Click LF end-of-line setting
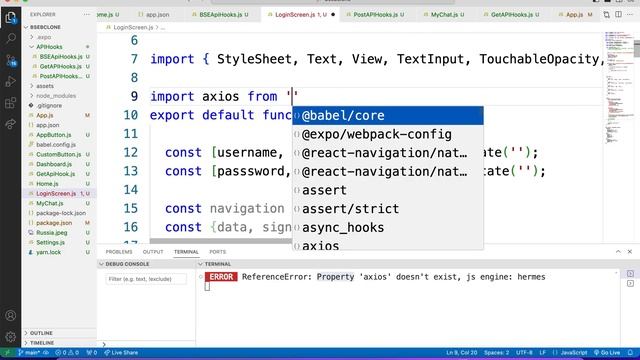 pos(542,353)
